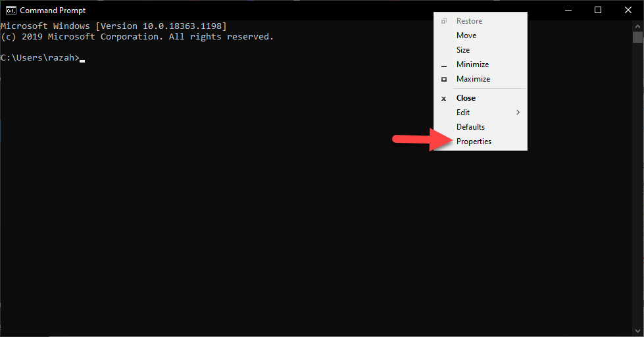Image resolution: width=644 pixels, height=337 pixels.
Task: Click the Command Prompt icon in title bar
Action: click(x=11, y=10)
